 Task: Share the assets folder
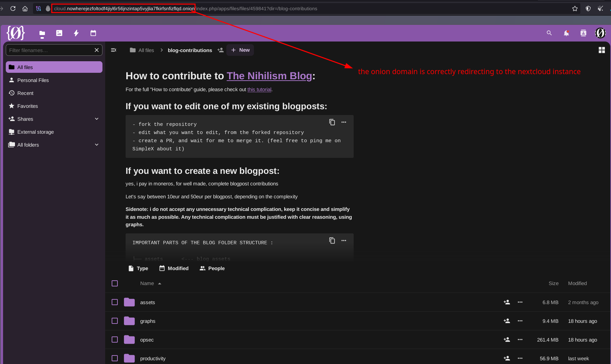point(507,302)
